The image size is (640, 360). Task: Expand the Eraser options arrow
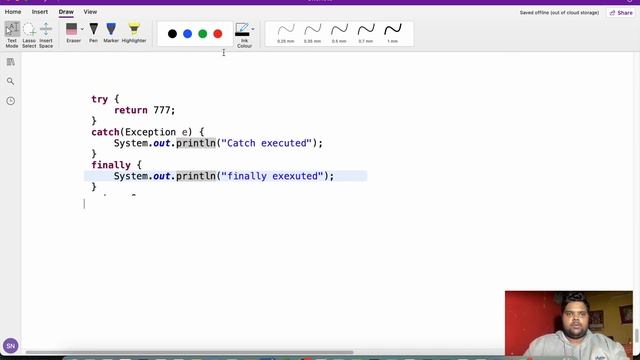[82, 29]
